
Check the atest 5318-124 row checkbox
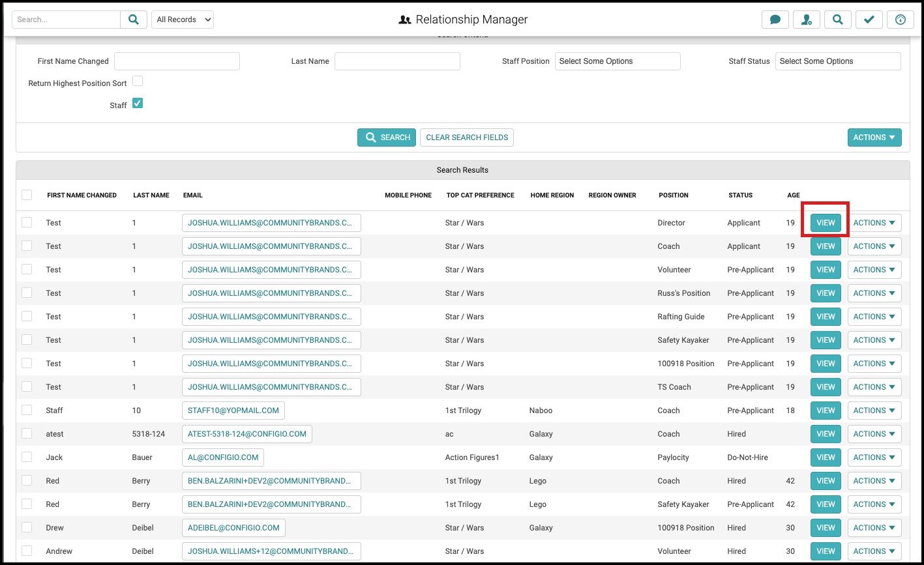(x=27, y=433)
